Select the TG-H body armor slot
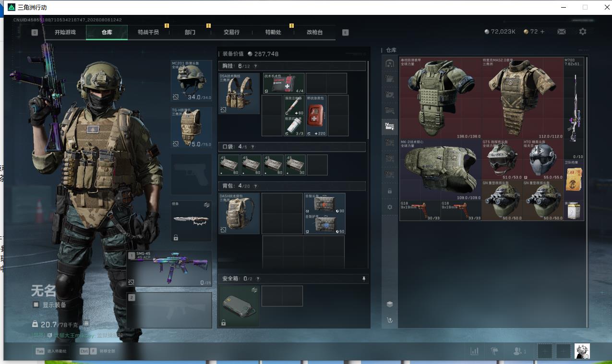The width and height of the screenshot is (612, 364). tap(192, 128)
